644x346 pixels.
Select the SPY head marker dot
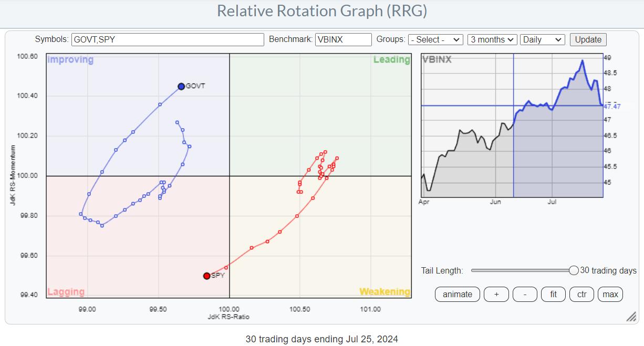click(x=207, y=276)
